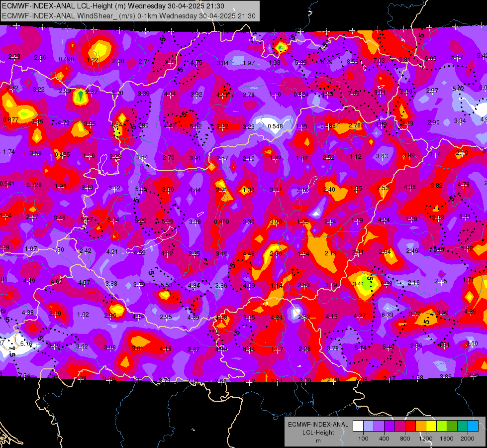Click the teal legend color swatch
487x448 pixels.
click(463, 426)
